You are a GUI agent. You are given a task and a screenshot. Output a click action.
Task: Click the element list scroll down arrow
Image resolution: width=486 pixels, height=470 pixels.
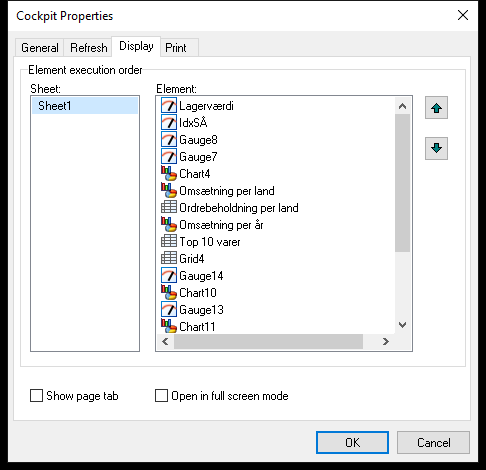(x=402, y=325)
